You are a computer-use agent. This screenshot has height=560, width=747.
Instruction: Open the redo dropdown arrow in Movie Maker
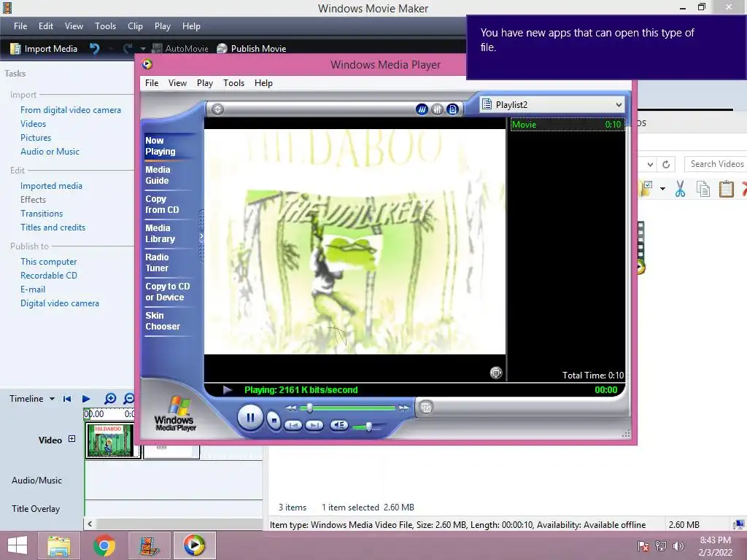pos(143,49)
